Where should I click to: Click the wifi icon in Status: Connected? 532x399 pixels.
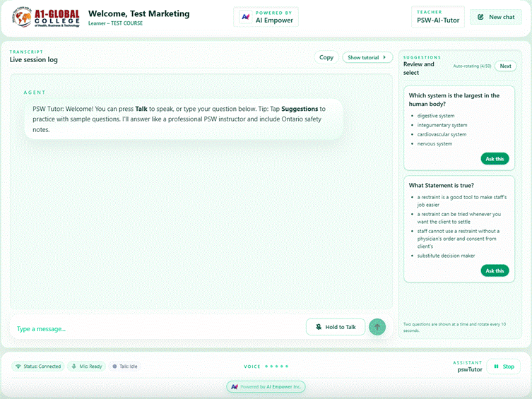coord(18,367)
